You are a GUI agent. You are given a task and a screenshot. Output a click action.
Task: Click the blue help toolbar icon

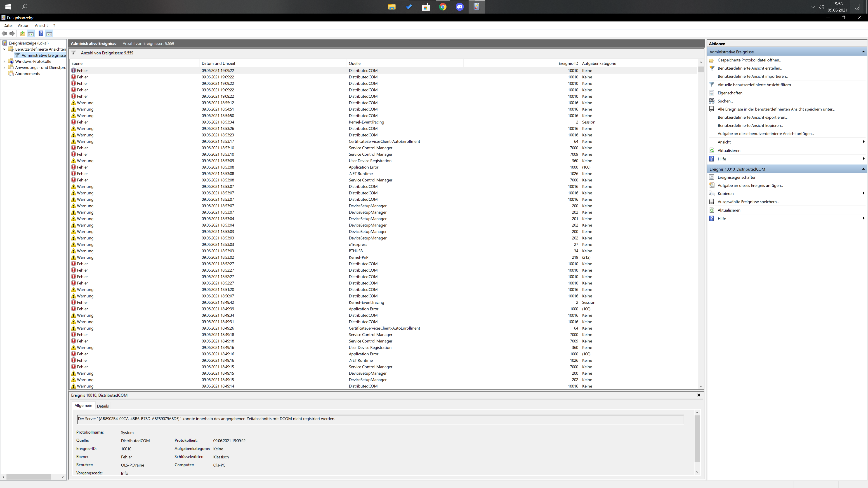click(x=40, y=33)
